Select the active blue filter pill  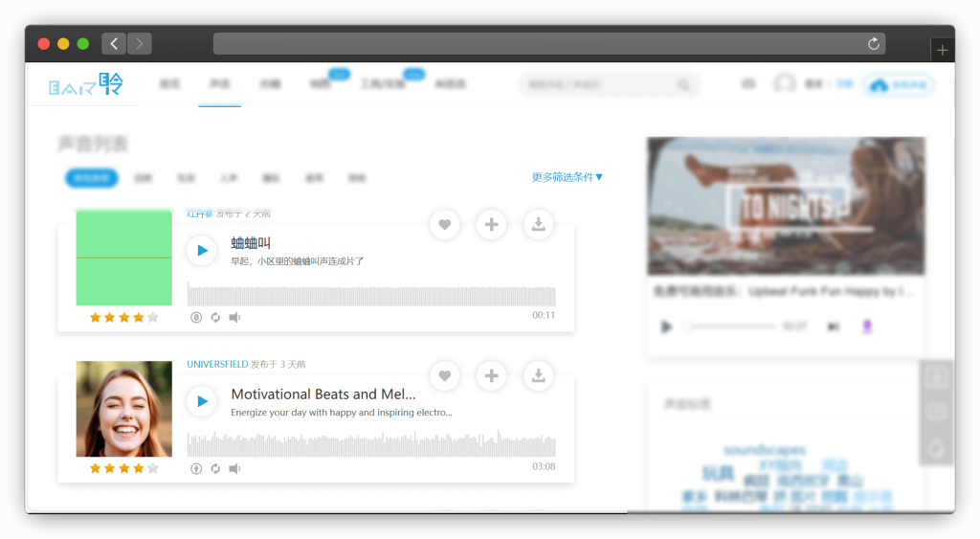(x=91, y=178)
